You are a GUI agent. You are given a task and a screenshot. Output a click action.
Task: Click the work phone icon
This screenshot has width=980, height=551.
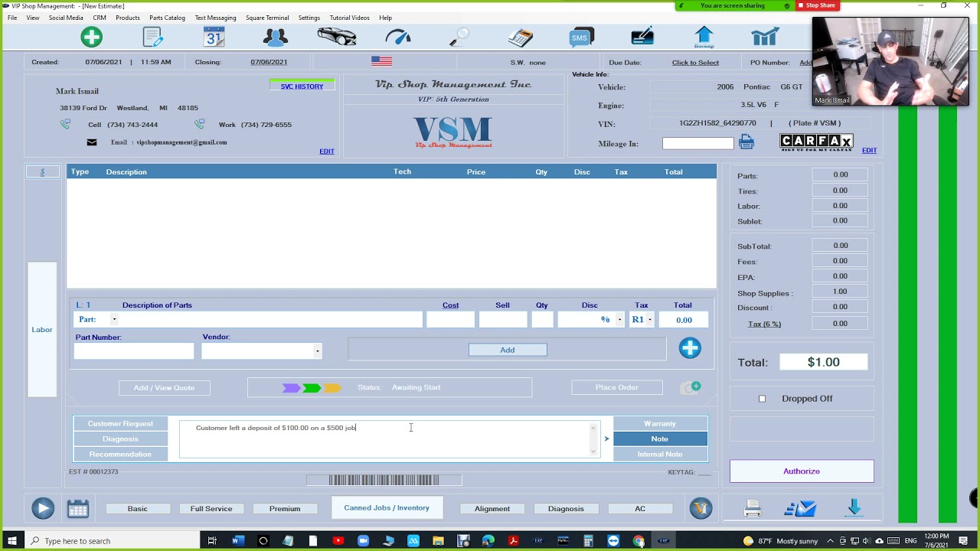pyautogui.click(x=200, y=124)
